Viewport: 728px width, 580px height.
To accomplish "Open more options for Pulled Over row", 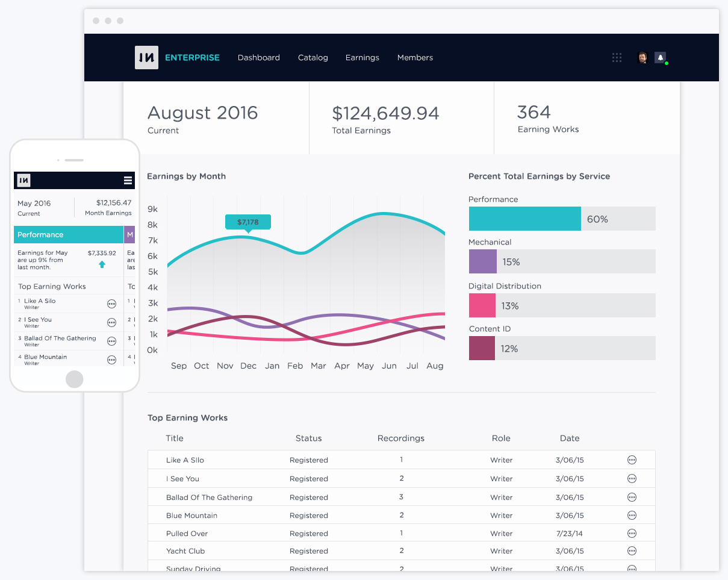I will (632, 534).
